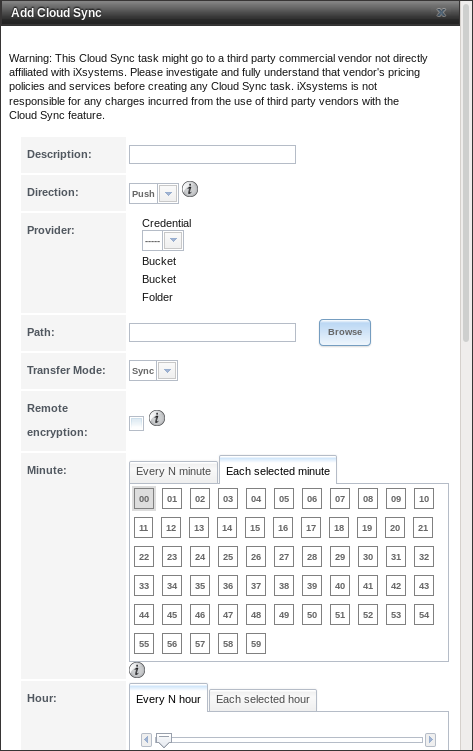Click the right arrow of the hour slider

coord(430,740)
